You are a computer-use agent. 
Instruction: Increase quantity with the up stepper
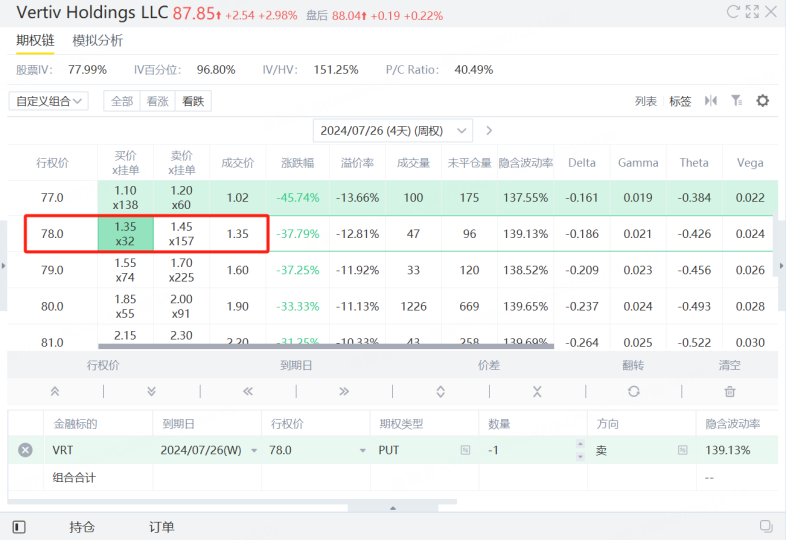click(x=580, y=444)
